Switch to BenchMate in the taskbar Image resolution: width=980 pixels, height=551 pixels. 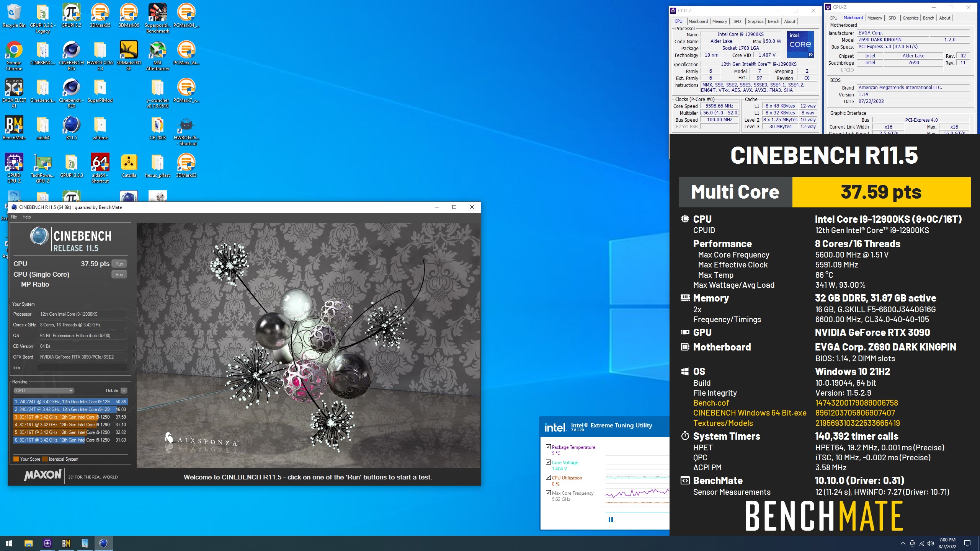pyautogui.click(x=66, y=543)
